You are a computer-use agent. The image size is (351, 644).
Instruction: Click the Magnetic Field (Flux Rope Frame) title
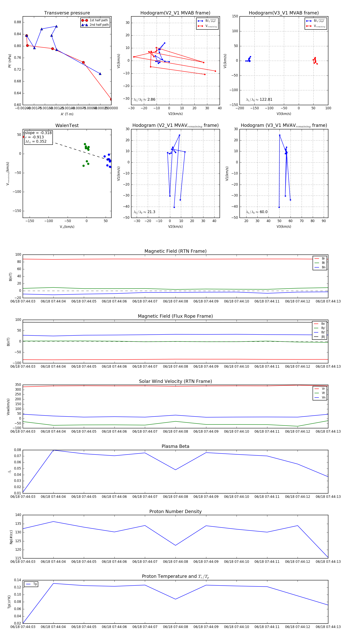(x=175, y=316)
